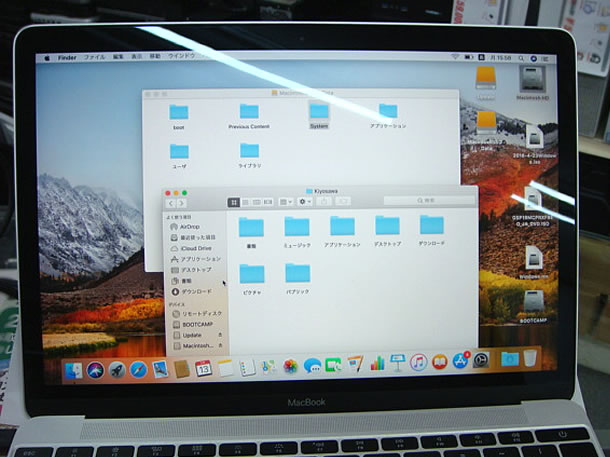Click the Share button in Kyosawa toolbar
This screenshot has height=457, width=610.
[324, 201]
